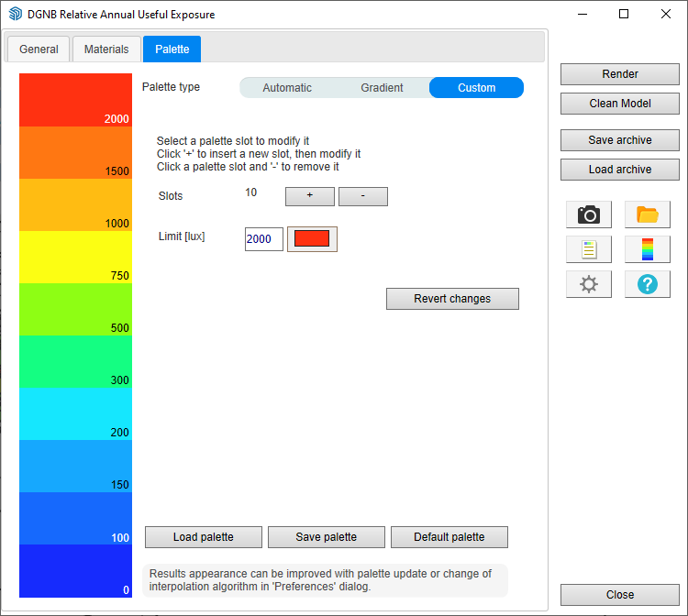The height and width of the screenshot is (616, 688).
Task: Click Clean Model button
Action: [620, 104]
